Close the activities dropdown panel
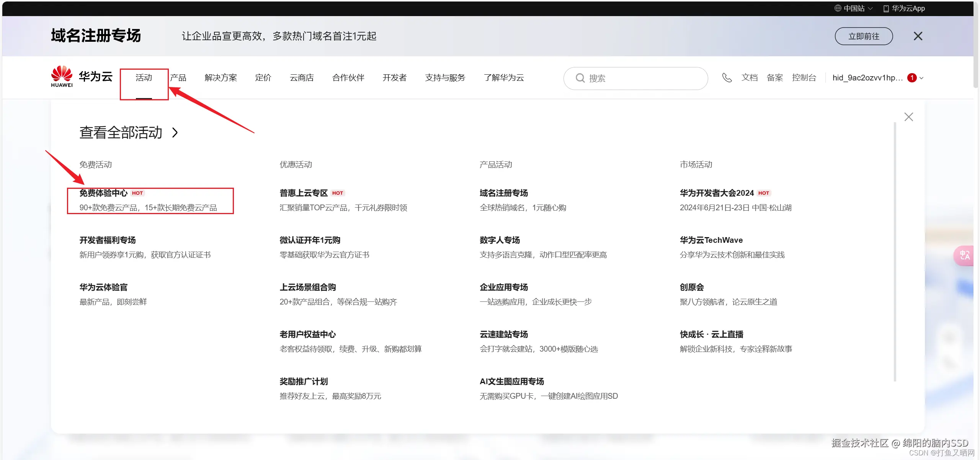This screenshot has width=980, height=460. [x=908, y=117]
